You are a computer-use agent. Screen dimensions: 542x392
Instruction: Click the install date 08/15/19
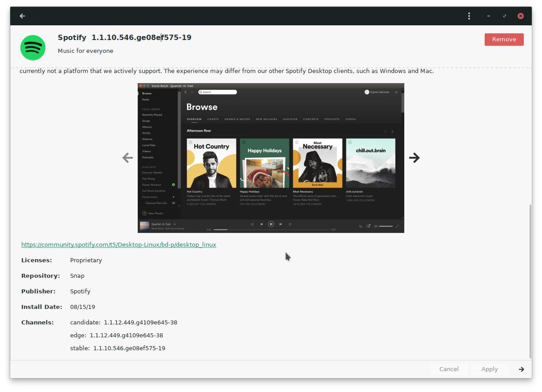click(x=83, y=307)
